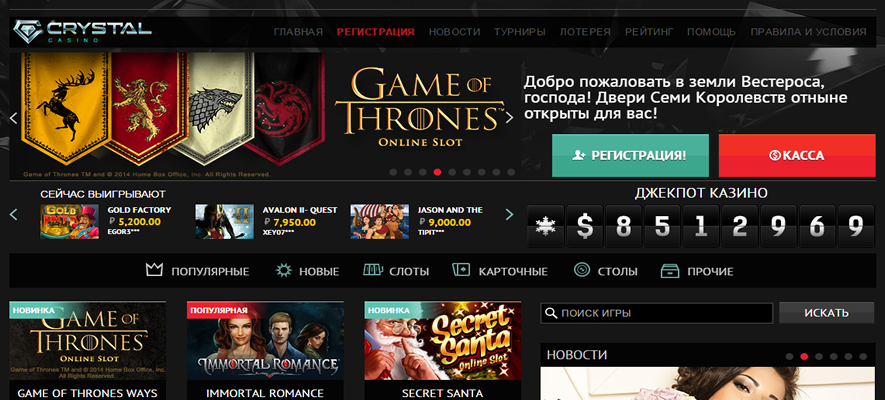Select the third banner slide dot
885x400 pixels.
[423, 172]
